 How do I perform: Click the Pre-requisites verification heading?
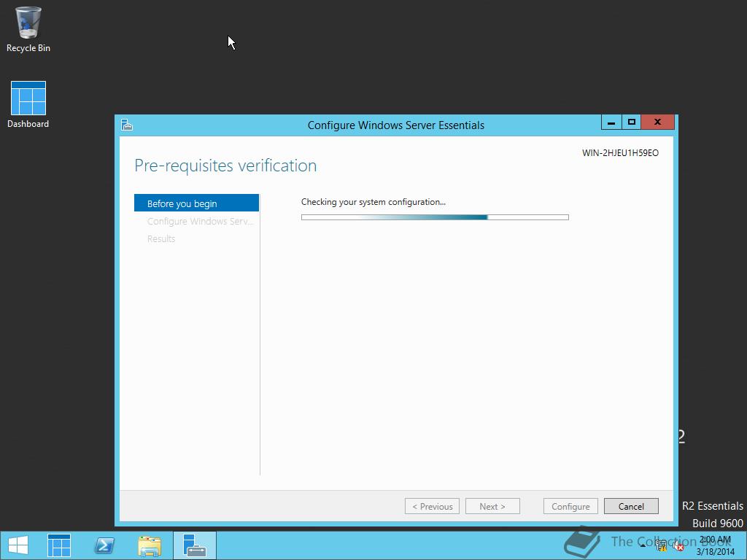(x=225, y=166)
